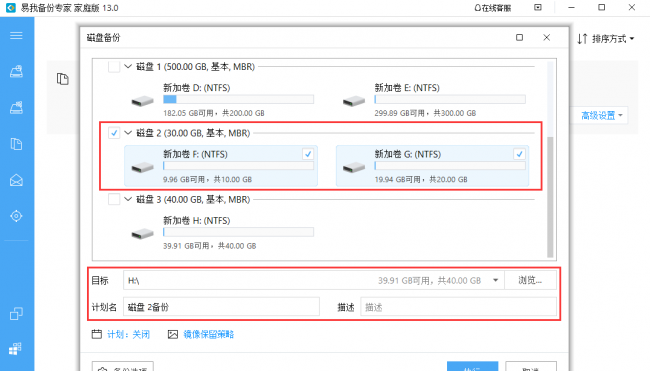Click the '新加卷 E: (NTFS)' label
Image resolution: width=650 pixels, height=371 pixels.
pos(407,88)
